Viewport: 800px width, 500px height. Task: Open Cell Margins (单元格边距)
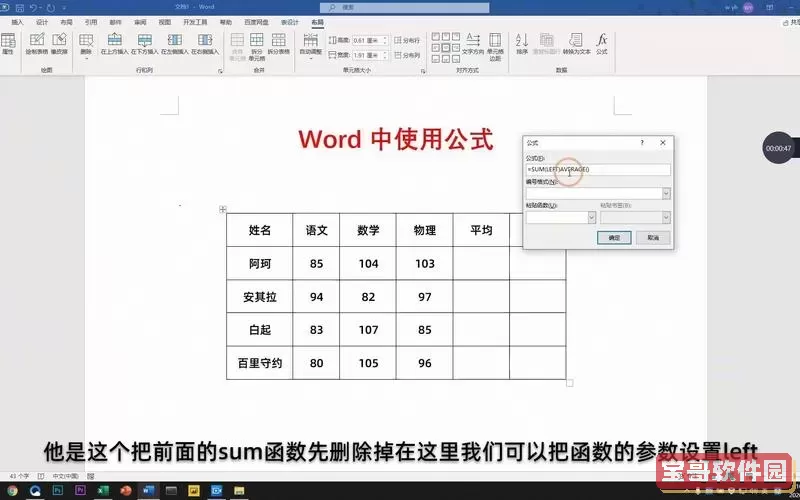[x=495, y=47]
